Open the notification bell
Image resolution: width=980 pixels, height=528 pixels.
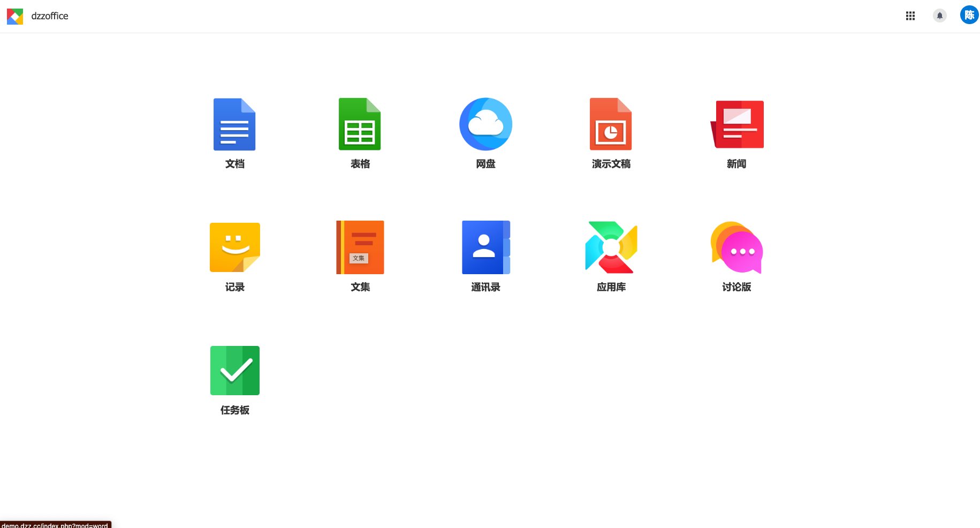[940, 16]
